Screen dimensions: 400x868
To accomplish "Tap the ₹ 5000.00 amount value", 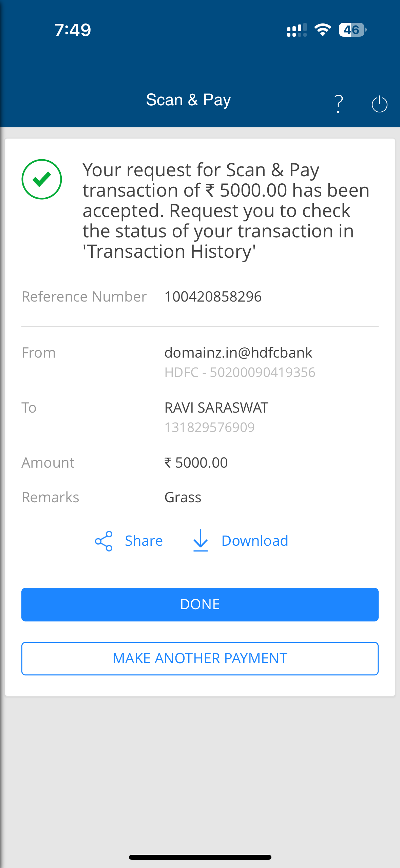I will coord(196,463).
